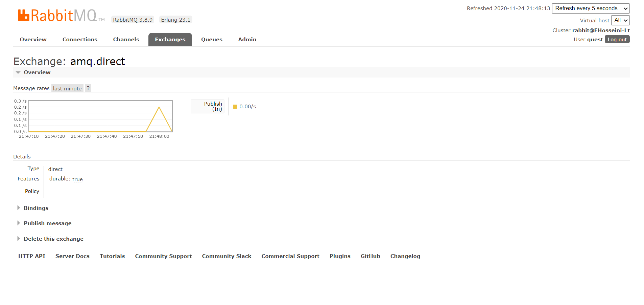Click the last minute range selector
This screenshot has height=305, width=644.
67,88
